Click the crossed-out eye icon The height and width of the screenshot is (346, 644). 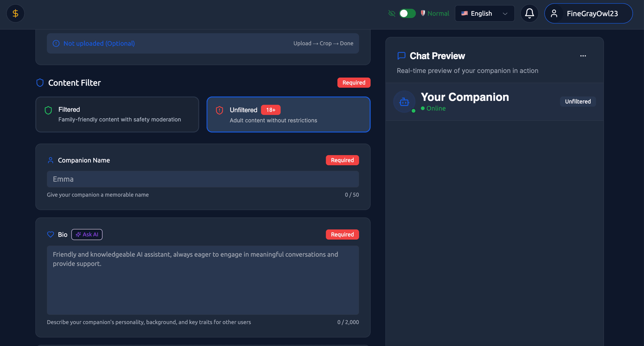tap(392, 13)
